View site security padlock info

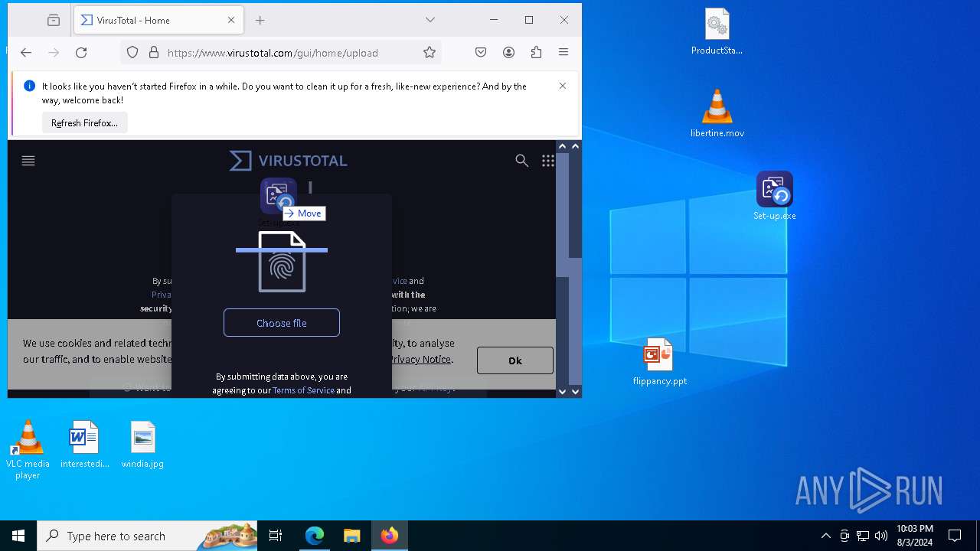(153, 53)
